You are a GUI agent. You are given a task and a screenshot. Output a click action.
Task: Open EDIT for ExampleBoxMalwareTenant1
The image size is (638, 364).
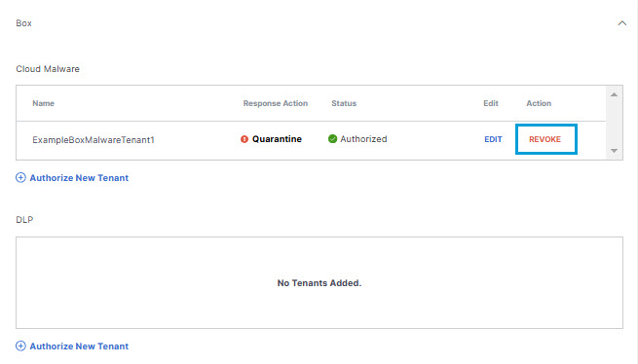493,139
